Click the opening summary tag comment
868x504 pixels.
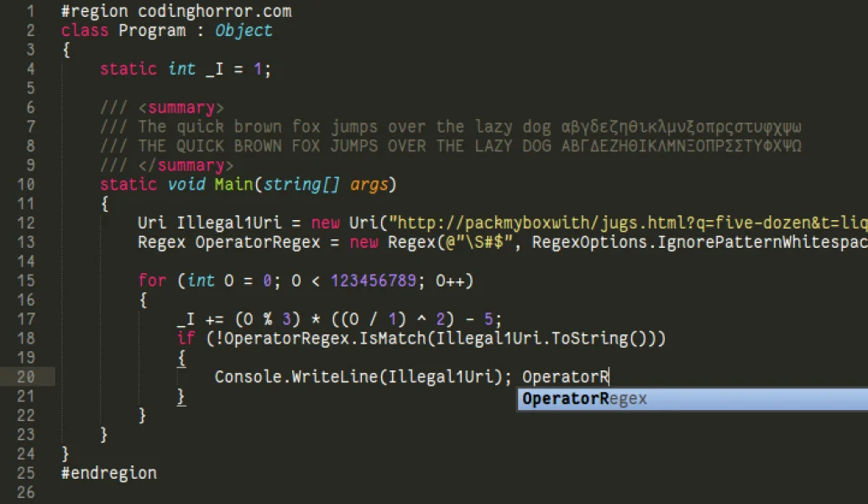[162, 108]
